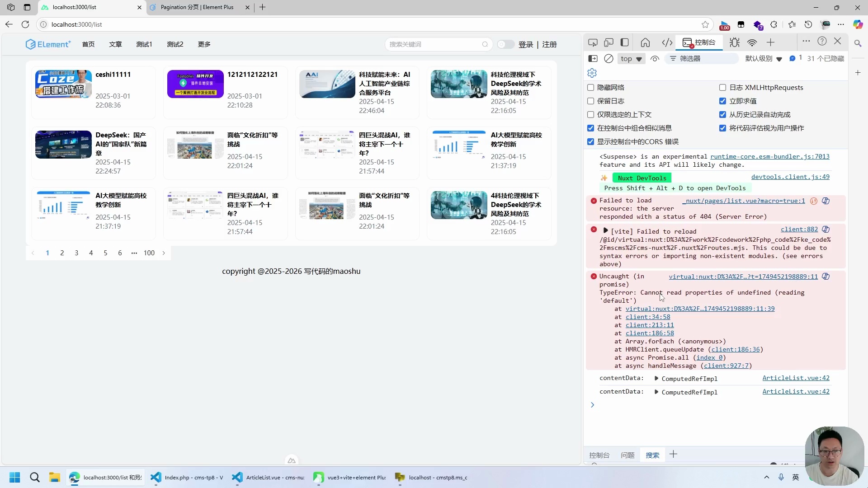This screenshot has height=488, width=868.
Task: Open DevTools inspect element picker
Action: 593,42
